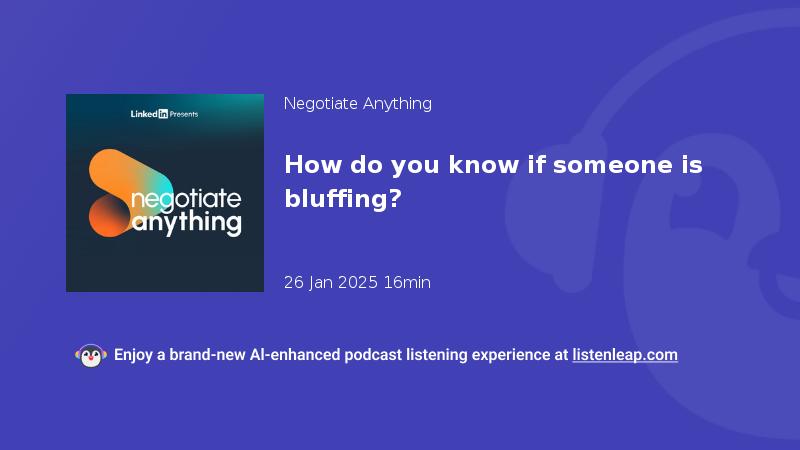Viewport: 800px width, 450px height.
Task: Click the episode title 'How do you know if someone is bluffing?'
Action: point(493,182)
